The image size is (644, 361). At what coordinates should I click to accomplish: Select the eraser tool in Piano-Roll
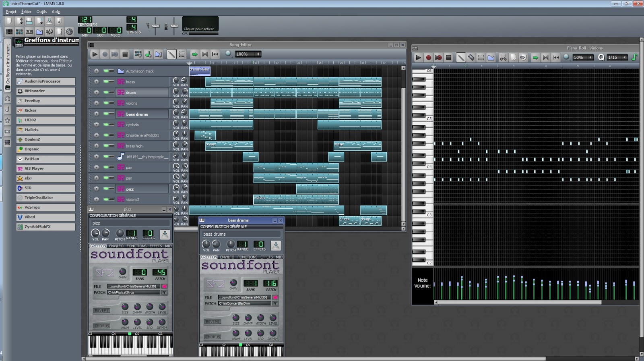tap(471, 58)
